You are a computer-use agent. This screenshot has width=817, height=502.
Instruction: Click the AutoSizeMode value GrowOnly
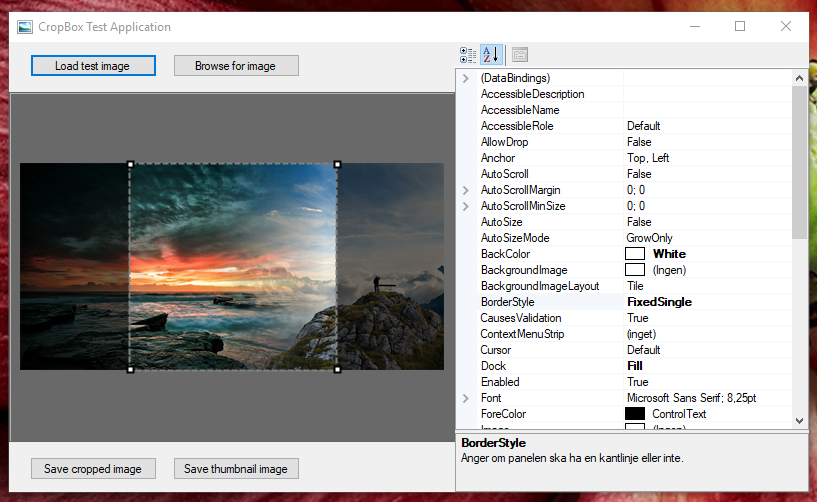pos(650,238)
